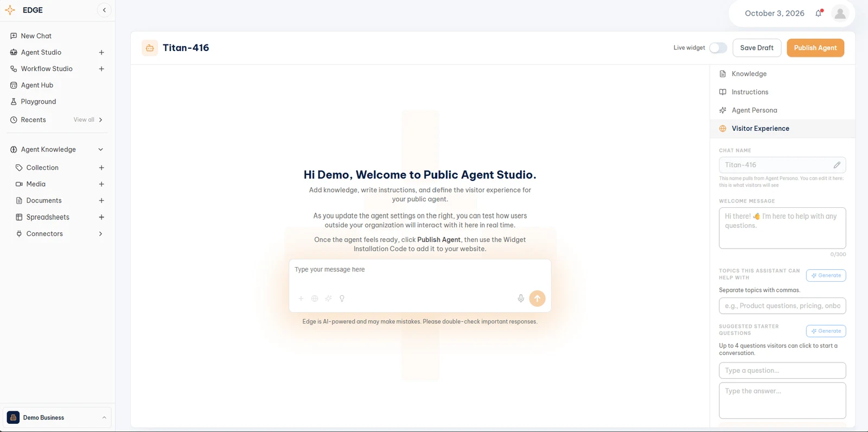Expand the Connectors submenu
868x432 pixels.
[x=100, y=234]
